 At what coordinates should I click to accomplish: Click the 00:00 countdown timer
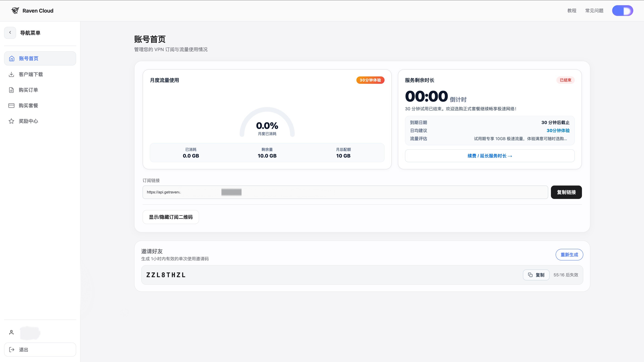tap(426, 96)
